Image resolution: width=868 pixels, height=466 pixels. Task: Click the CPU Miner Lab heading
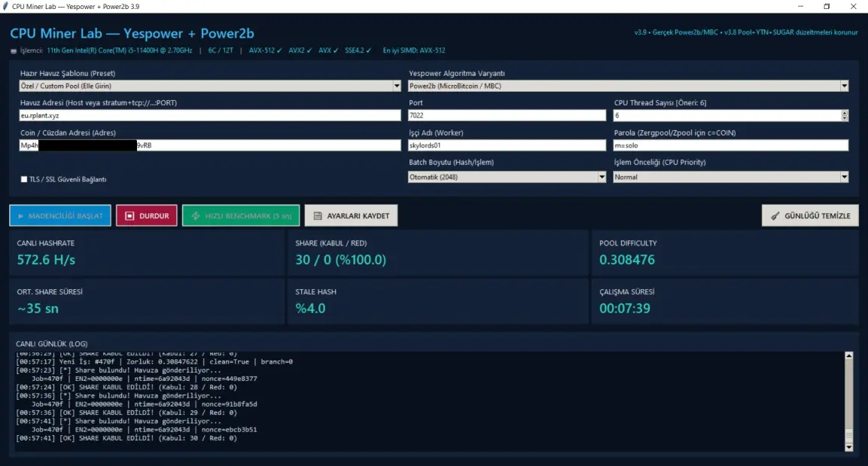click(x=132, y=33)
